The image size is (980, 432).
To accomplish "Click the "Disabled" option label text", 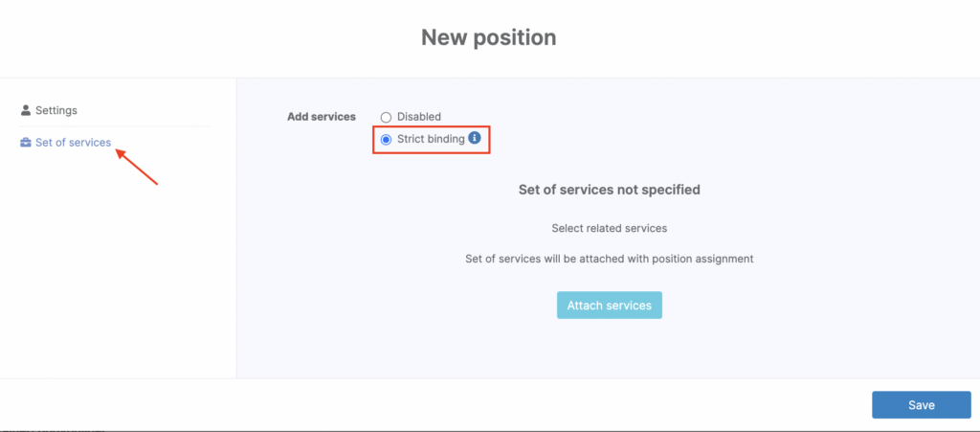I will coord(419,117).
